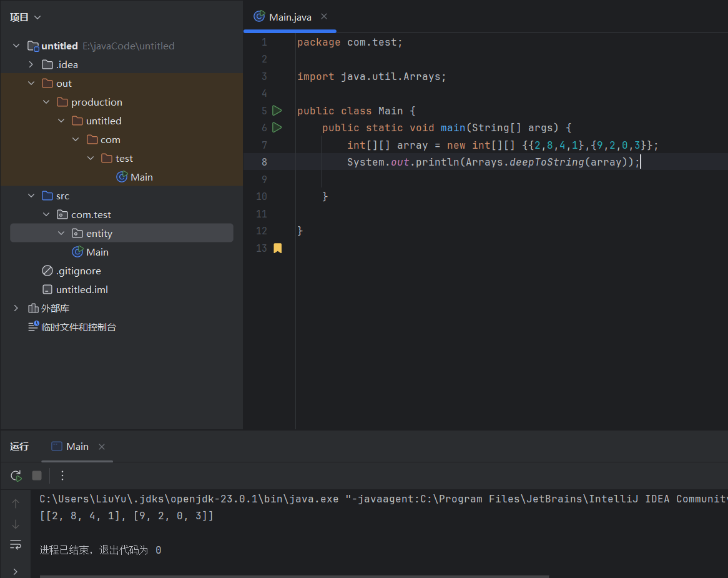Collapse the out folder in the project tree
This screenshot has width=728, height=578.
point(31,82)
